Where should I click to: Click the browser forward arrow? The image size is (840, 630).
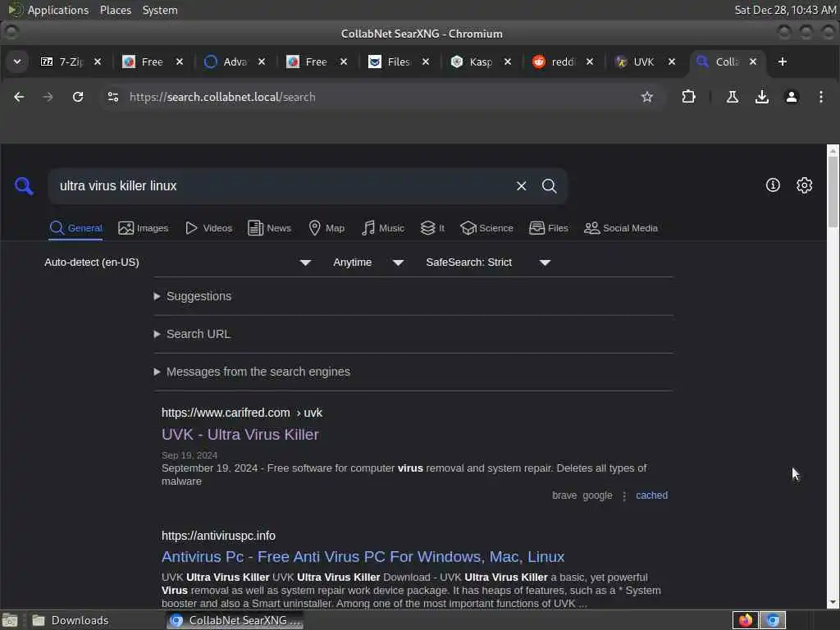[48, 97]
